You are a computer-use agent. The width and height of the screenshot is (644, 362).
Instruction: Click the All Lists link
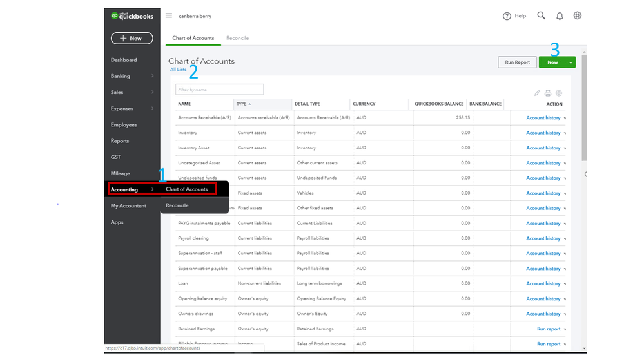coord(179,70)
